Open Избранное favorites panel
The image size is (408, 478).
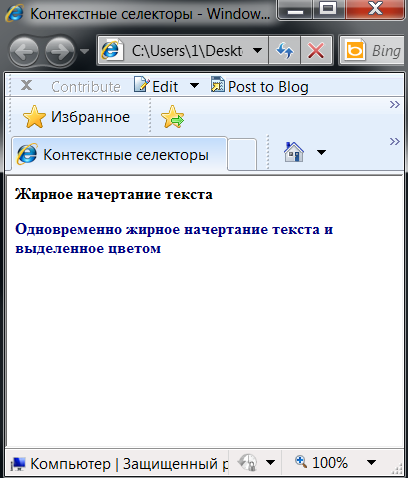tap(76, 117)
